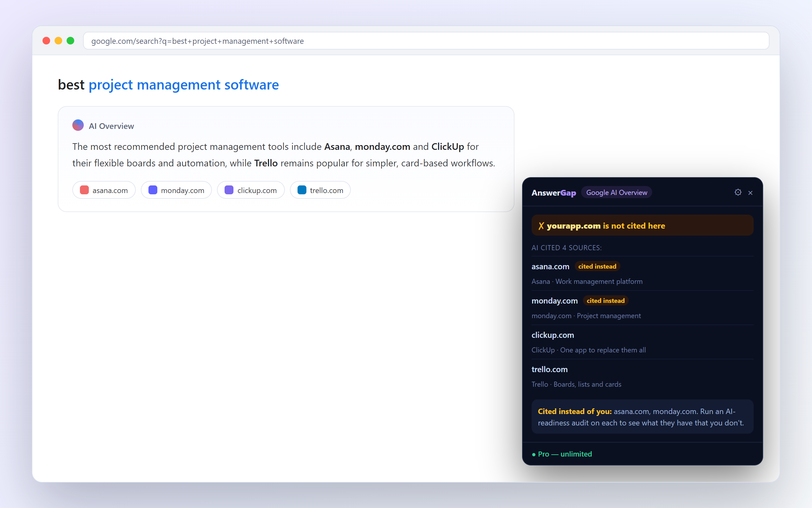
Task: Open asana.com in AnswerGap sources list
Action: pos(550,266)
